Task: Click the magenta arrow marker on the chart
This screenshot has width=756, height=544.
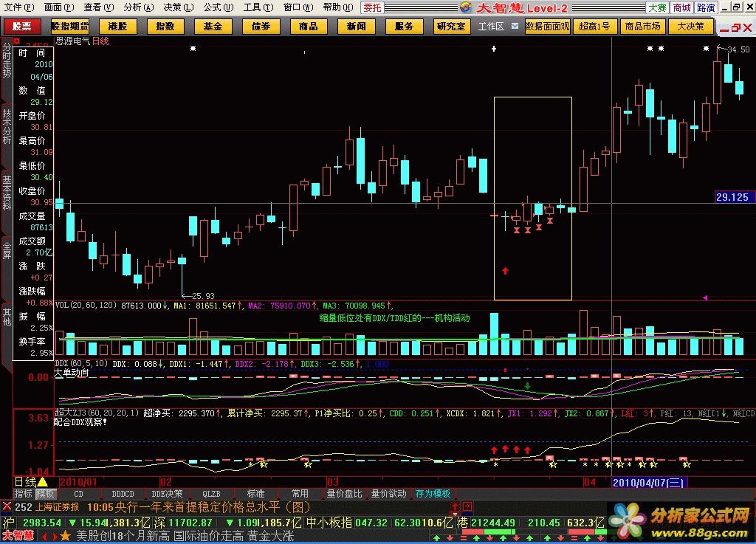Action: pyautogui.click(x=705, y=297)
